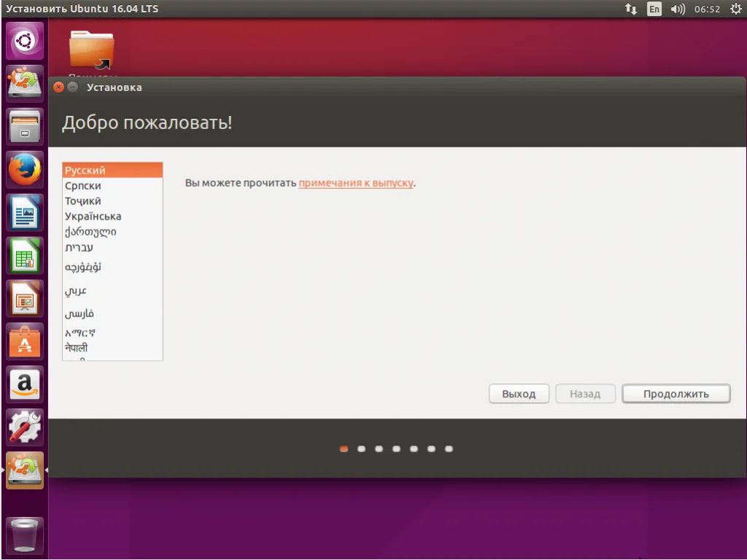This screenshot has width=747, height=560.
Task: Click the Назад button
Action: 585,394
